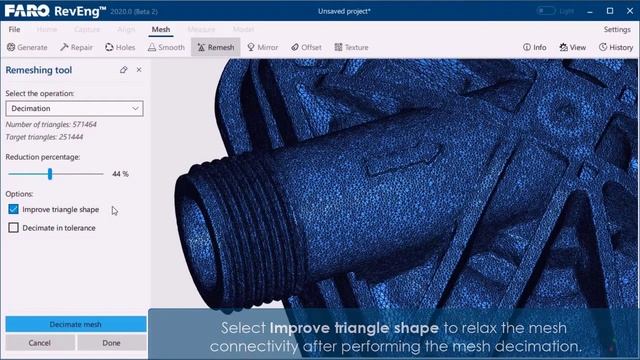Open the Holes filling tool
Screen dimensions: 640x360
[120, 47]
